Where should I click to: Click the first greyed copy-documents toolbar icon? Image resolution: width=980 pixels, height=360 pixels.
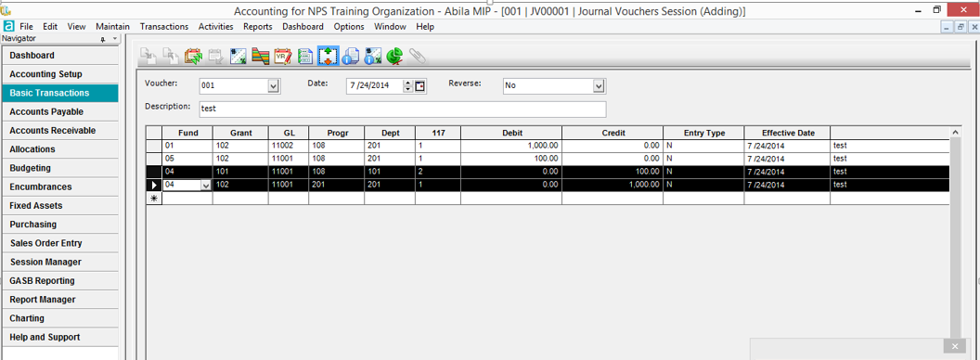click(x=148, y=57)
